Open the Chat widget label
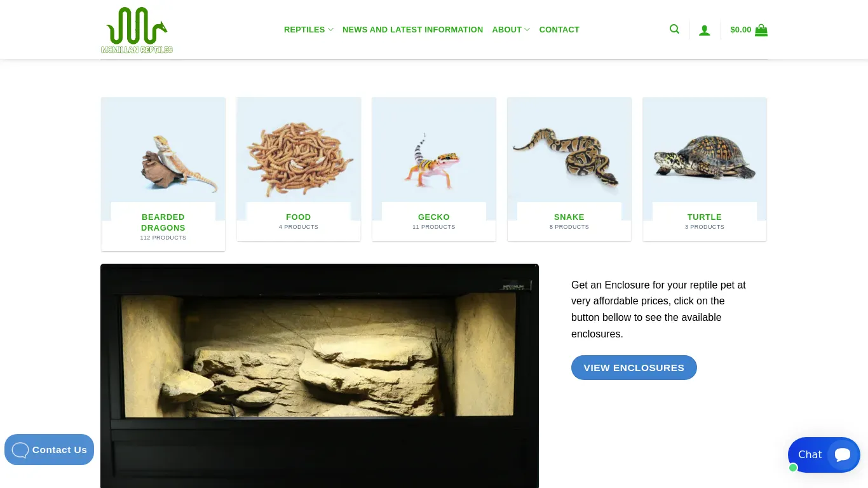This screenshot has height=488, width=868. click(x=810, y=454)
